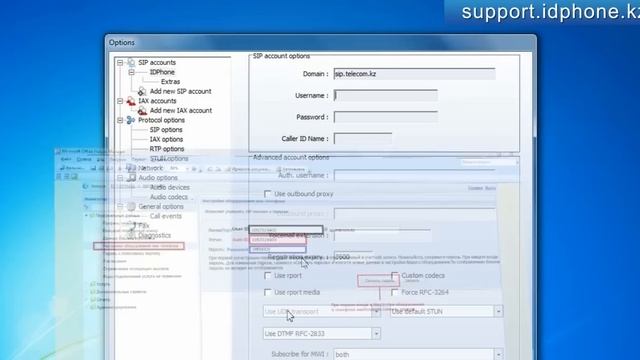Click the Password input field
The height and width of the screenshot is (360, 640).
point(386,117)
